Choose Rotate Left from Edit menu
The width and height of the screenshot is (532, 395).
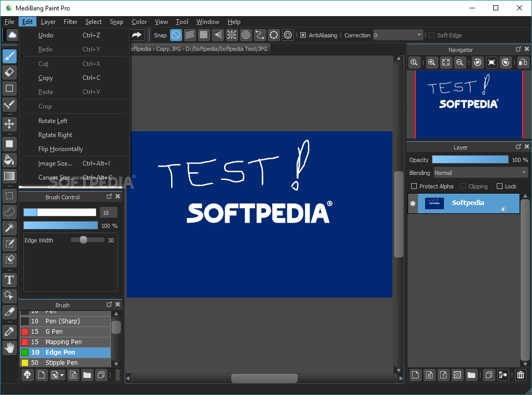click(x=75, y=121)
